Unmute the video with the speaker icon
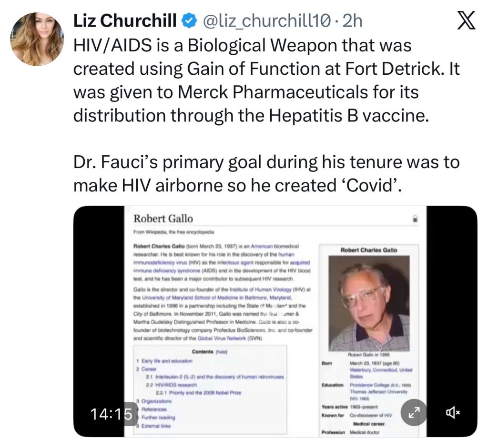This screenshot has height=448, width=488. [x=452, y=413]
